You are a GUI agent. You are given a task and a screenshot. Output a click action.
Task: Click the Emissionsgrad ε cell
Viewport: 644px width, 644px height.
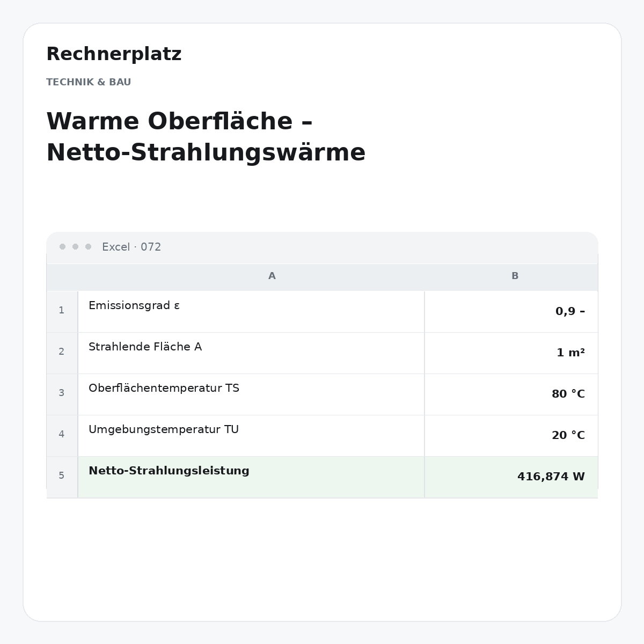[251, 312]
